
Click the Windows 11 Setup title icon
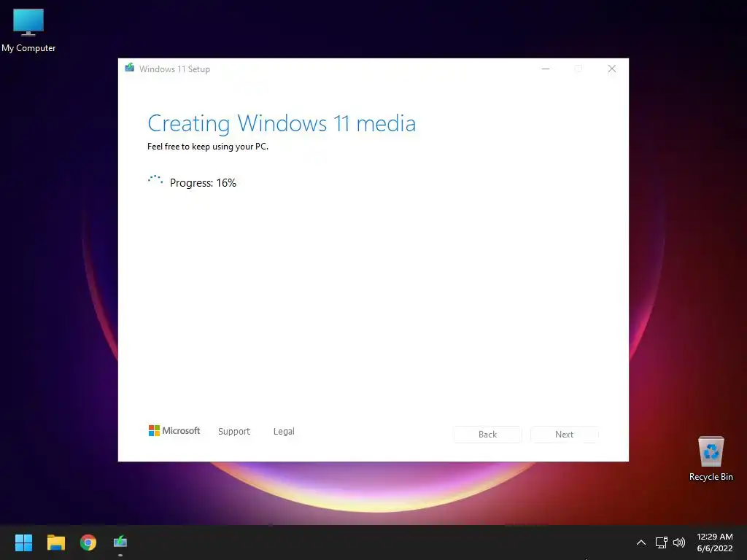130,68
